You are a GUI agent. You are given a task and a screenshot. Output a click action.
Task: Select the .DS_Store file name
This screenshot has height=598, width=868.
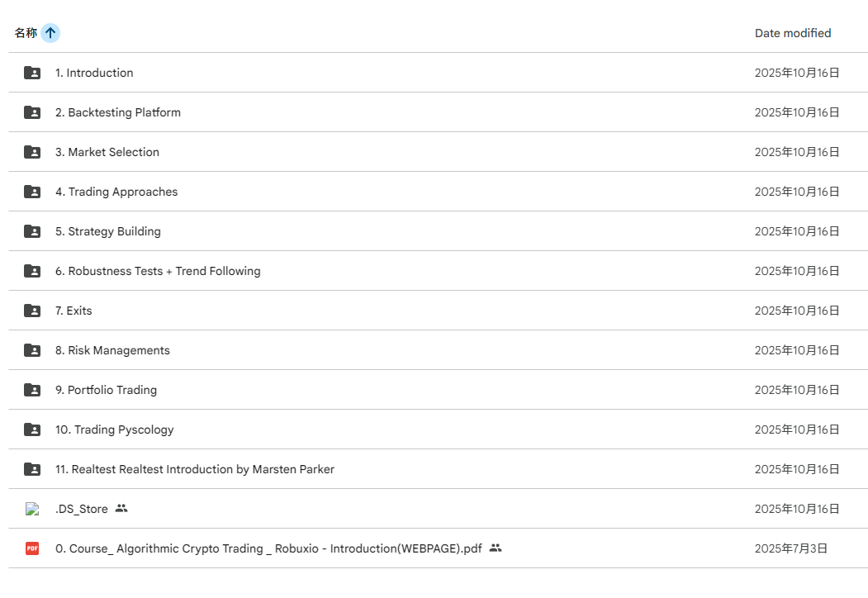click(x=82, y=509)
